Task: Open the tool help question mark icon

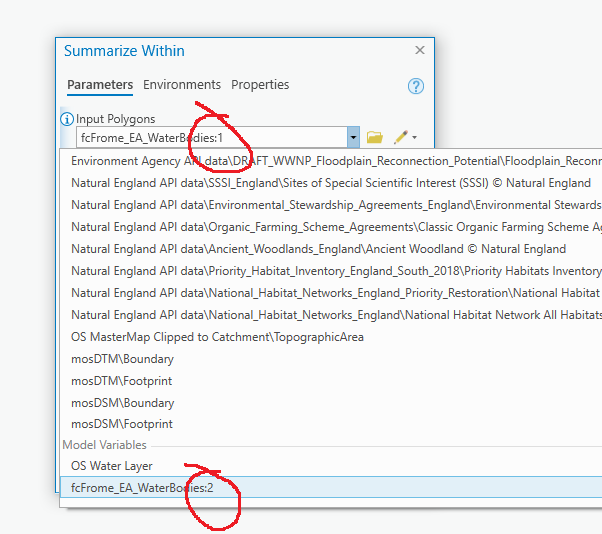Action: [416, 86]
